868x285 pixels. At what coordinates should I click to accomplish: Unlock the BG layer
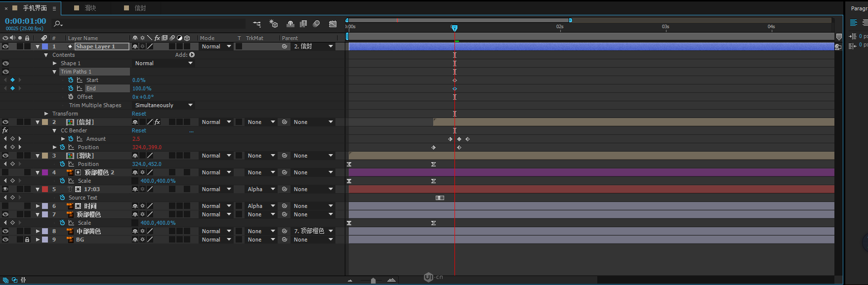tap(27, 240)
